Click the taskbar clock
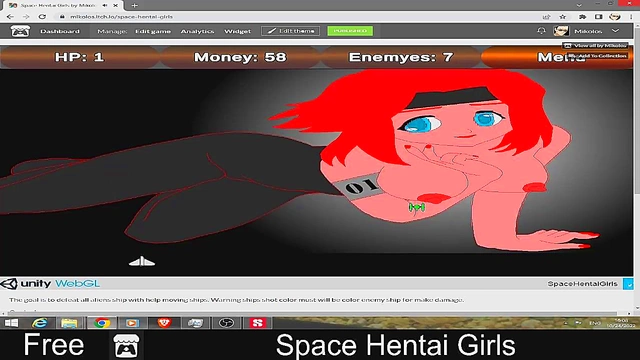640x360 pixels. point(621,323)
